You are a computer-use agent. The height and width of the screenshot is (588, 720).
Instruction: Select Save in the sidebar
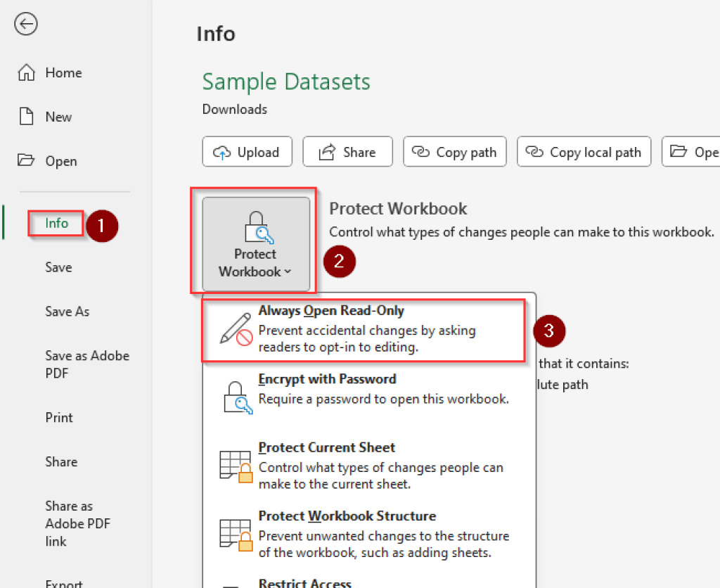(x=58, y=267)
